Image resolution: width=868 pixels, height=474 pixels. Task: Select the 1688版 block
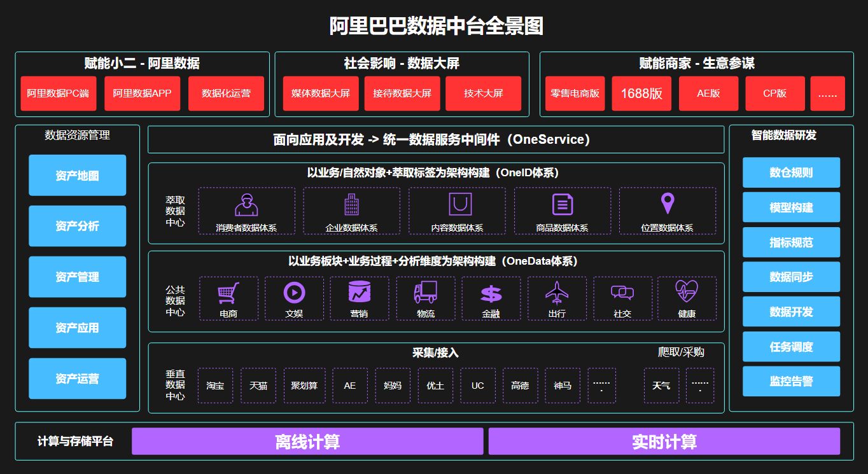(x=641, y=94)
